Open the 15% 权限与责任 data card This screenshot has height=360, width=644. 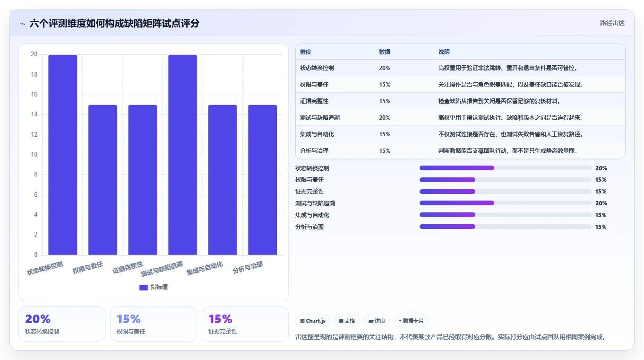pos(154,324)
